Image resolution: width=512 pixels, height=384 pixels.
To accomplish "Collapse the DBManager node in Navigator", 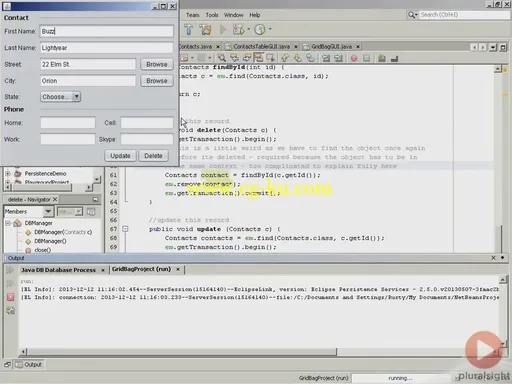I will coord(8,223).
